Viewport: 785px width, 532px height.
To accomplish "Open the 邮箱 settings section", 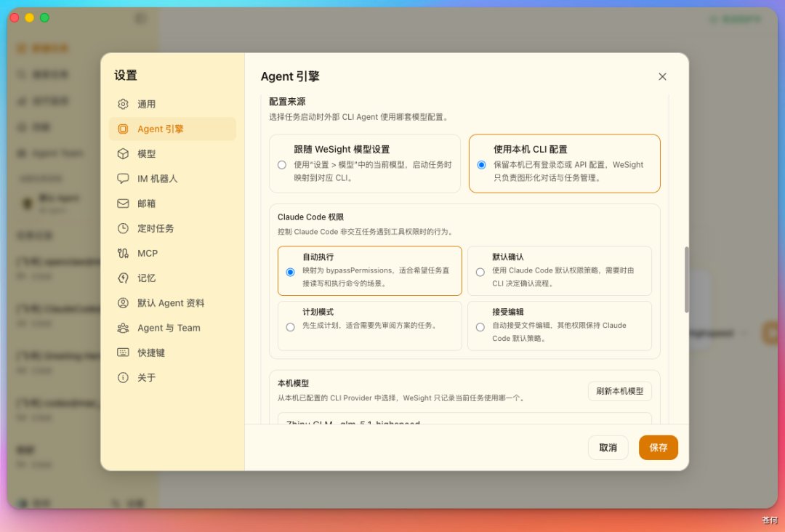I will 172,203.
